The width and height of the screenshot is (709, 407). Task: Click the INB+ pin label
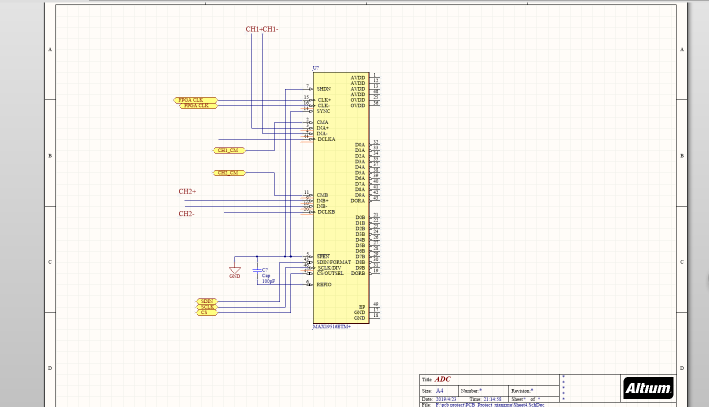click(x=323, y=201)
